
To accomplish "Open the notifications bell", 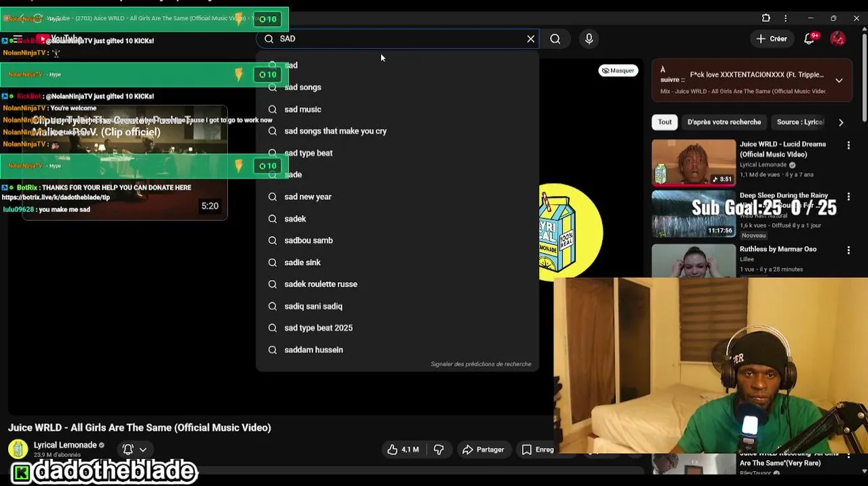I will (810, 39).
